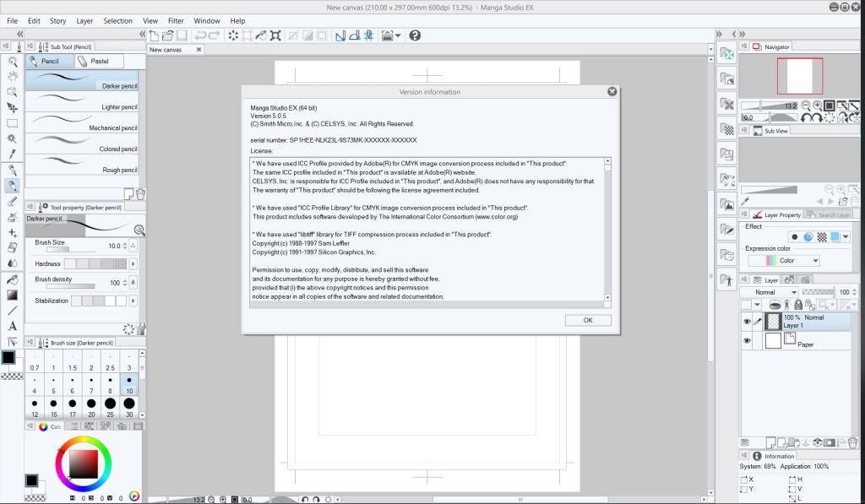
Task: Click the Undo arrow in toolbar
Action: click(x=200, y=35)
